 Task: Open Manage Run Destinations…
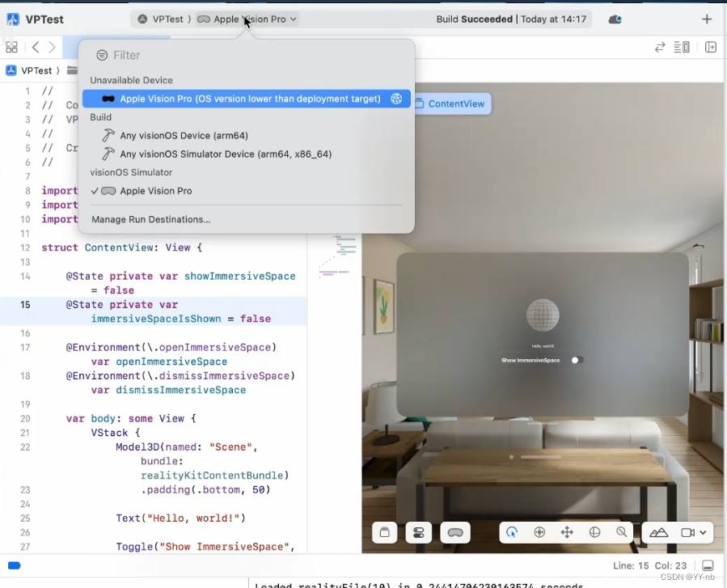pos(150,219)
